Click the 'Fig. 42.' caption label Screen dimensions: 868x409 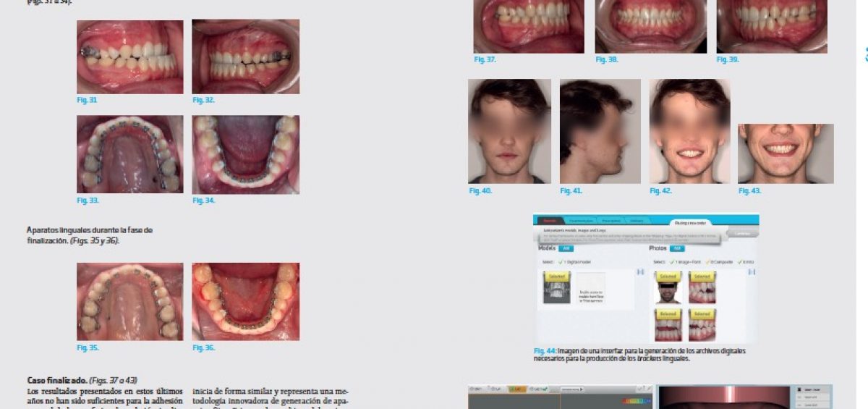pos(661,190)
